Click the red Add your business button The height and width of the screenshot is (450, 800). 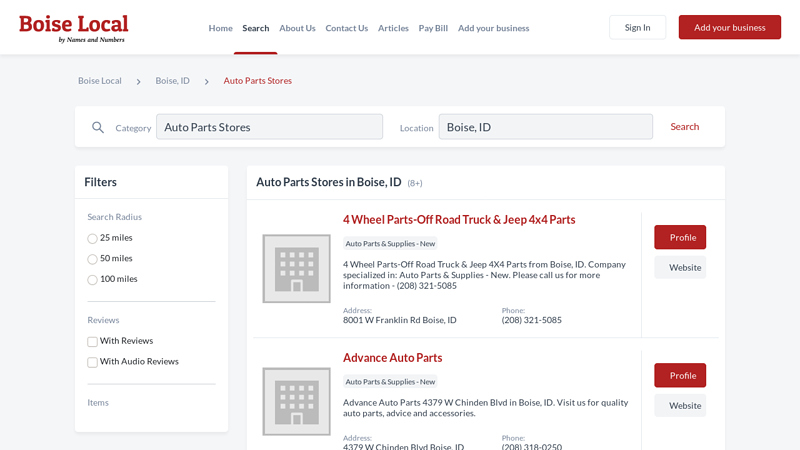[x=730, y=28]
